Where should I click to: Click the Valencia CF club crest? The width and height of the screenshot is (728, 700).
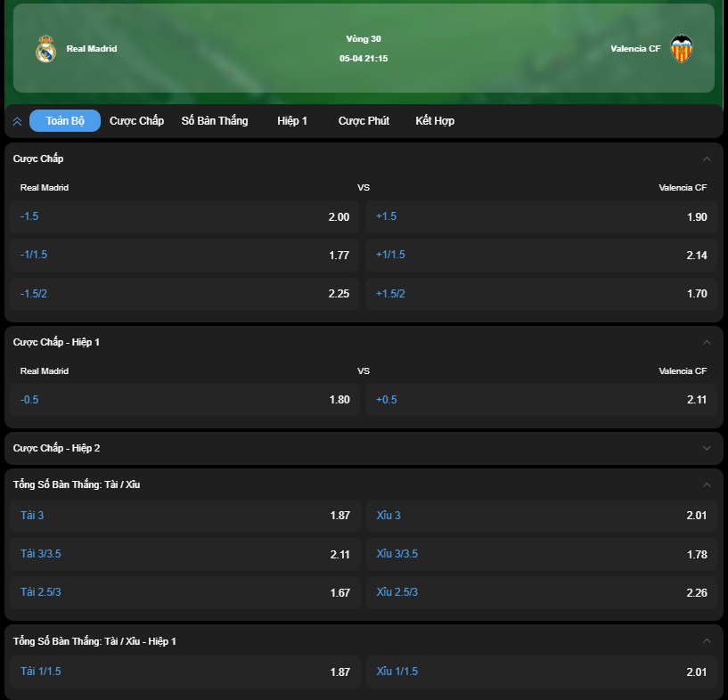pos(681,49)
